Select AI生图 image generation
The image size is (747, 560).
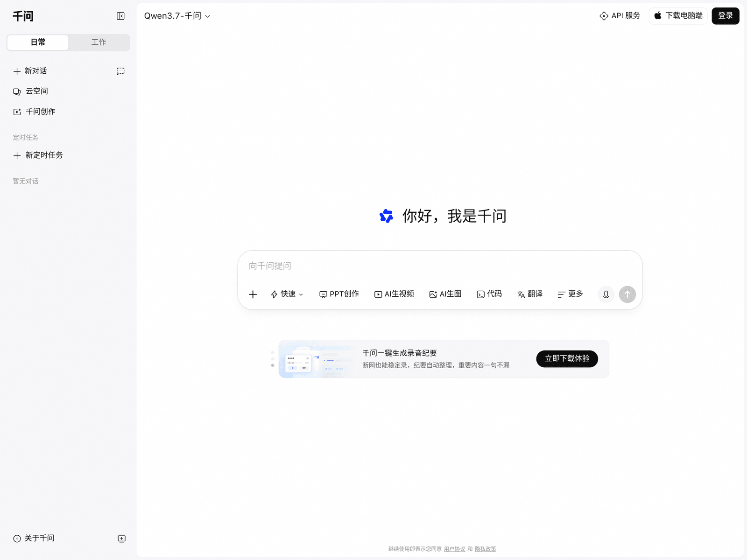(445, 294)
